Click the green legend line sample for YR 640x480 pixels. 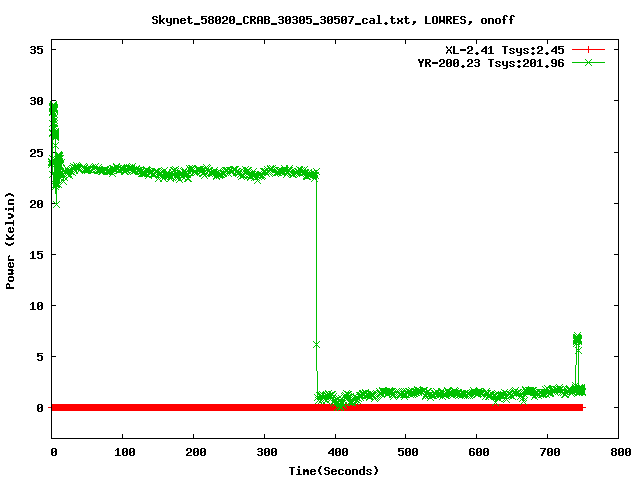pos(588,62)
